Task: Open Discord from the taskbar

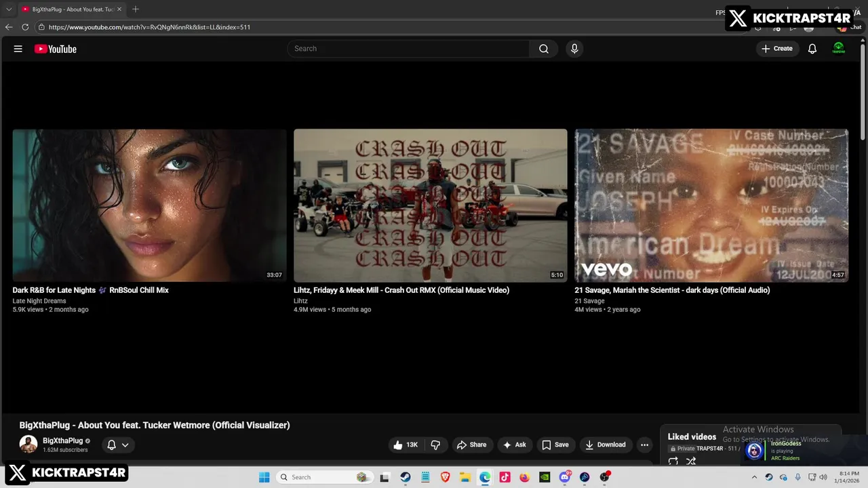Action: 565,477
